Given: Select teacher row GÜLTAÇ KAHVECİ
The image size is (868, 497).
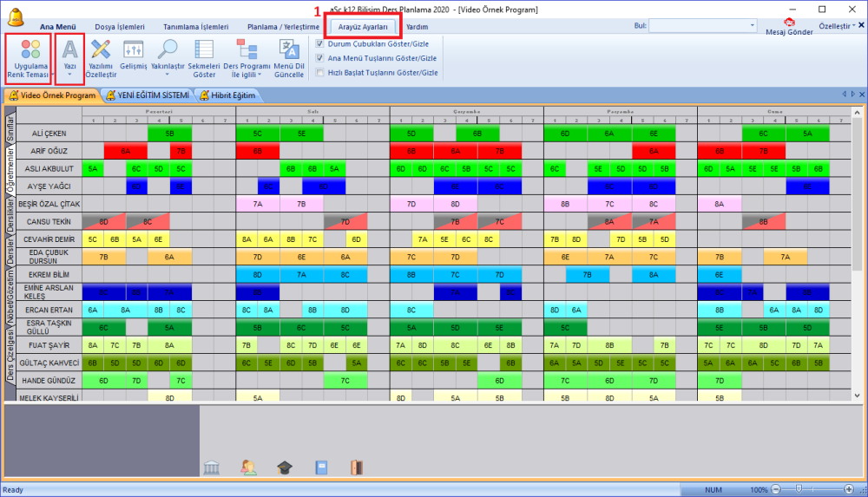Looking at the screenshot, I should (49, 363).
